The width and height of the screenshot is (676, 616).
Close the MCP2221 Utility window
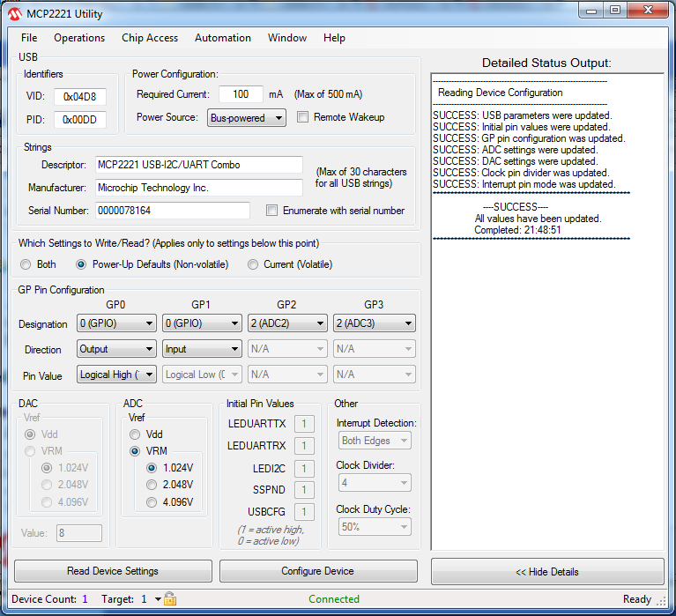[x=648, y=11]
